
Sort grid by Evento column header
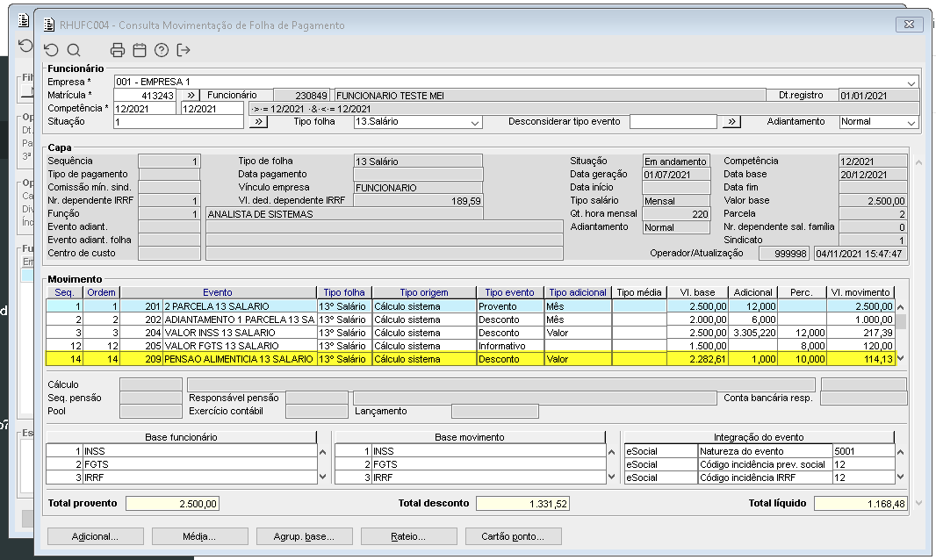pyautogui.click(x=218, y=292)
